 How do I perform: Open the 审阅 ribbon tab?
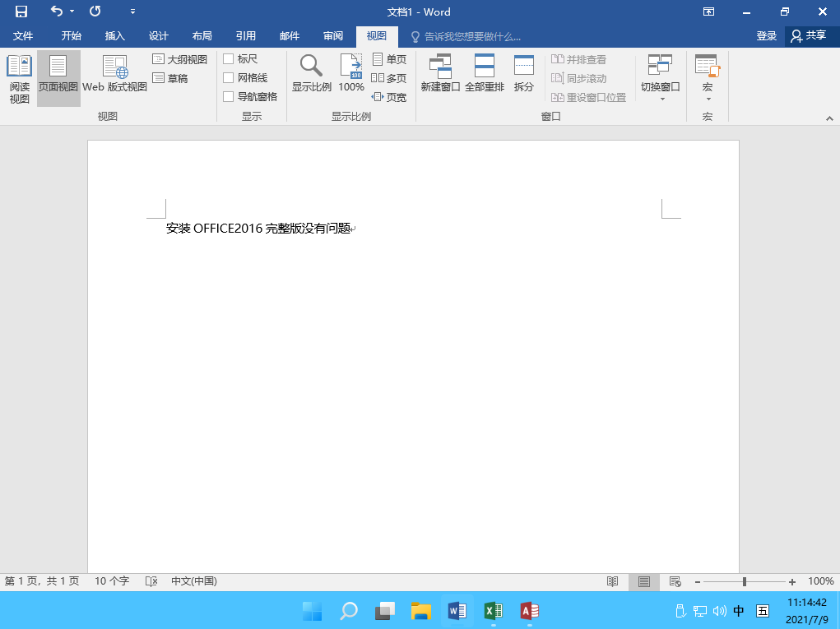point(332,35)
